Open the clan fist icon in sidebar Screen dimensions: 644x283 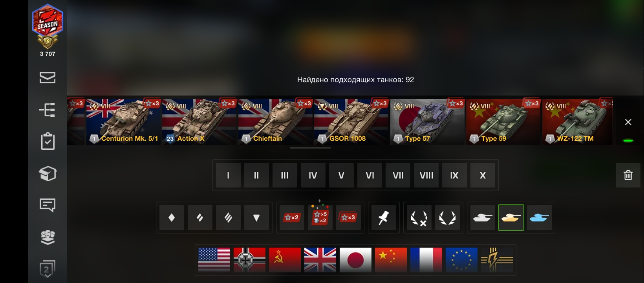tap(48, 237)
